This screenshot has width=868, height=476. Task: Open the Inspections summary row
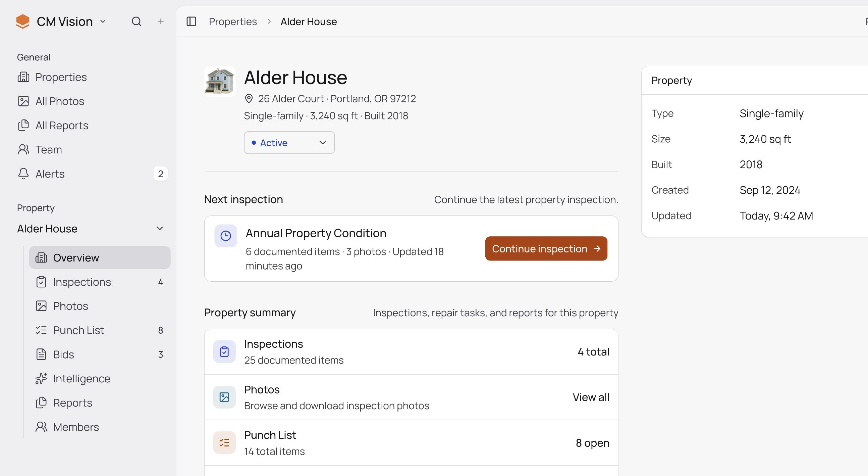point(411,351)
